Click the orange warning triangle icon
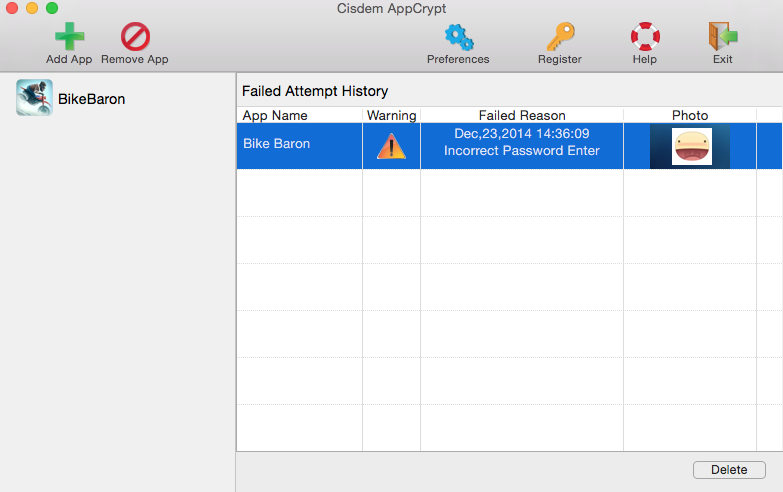The height and width of the screenshot is (492, 783). click(391, 147)
